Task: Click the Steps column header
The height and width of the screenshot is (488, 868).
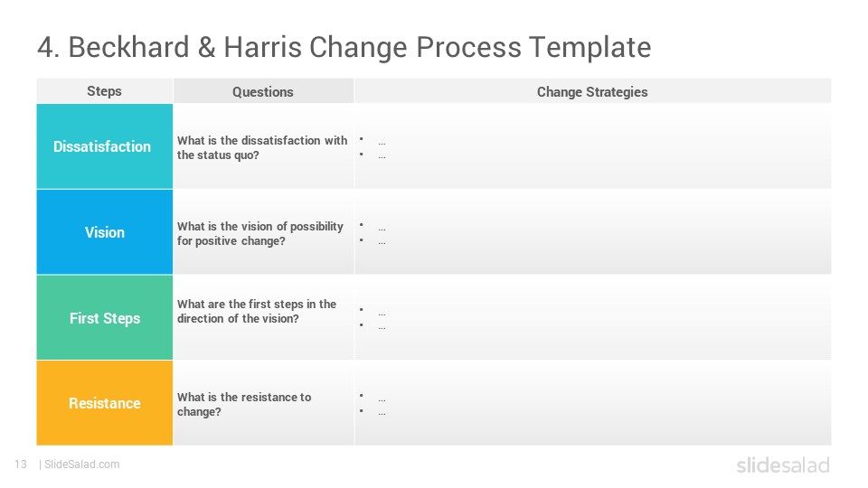Action: pyautogui.click(x=105, y=91)
